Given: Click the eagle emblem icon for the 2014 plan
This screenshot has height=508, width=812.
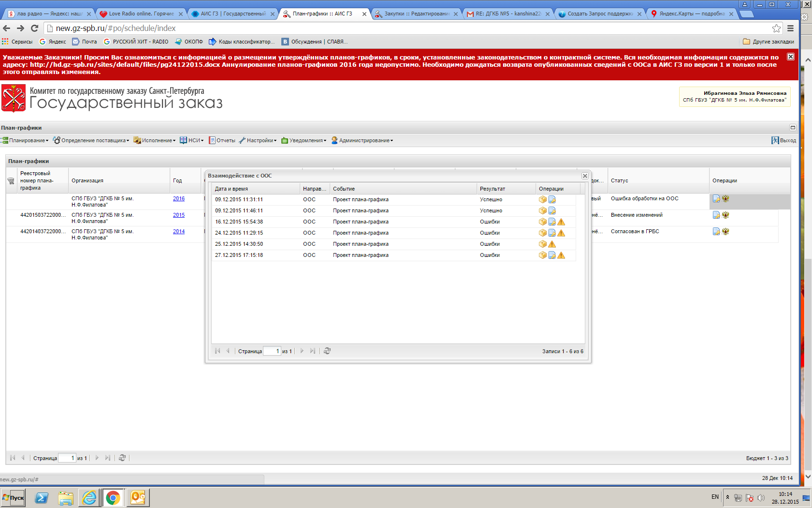Looking at the screenshot, I should (725, 231).
